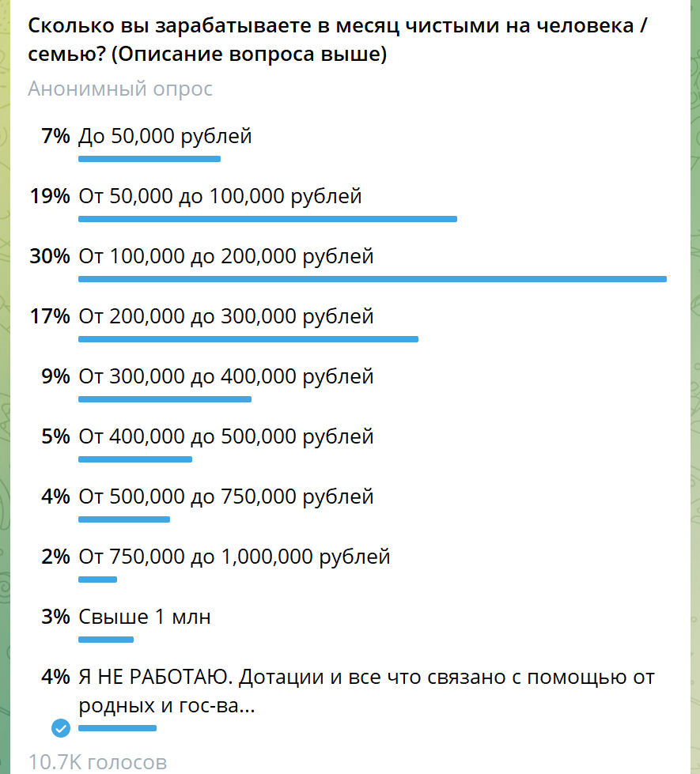
Task: Select the 'До 50,000 рублей' poll option
Action: pos(165,136)
